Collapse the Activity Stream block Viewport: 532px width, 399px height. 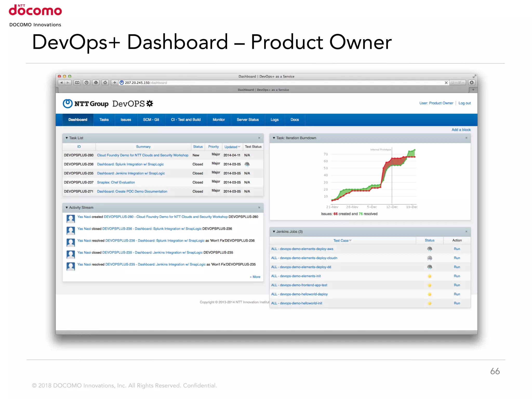coord(67,208)
